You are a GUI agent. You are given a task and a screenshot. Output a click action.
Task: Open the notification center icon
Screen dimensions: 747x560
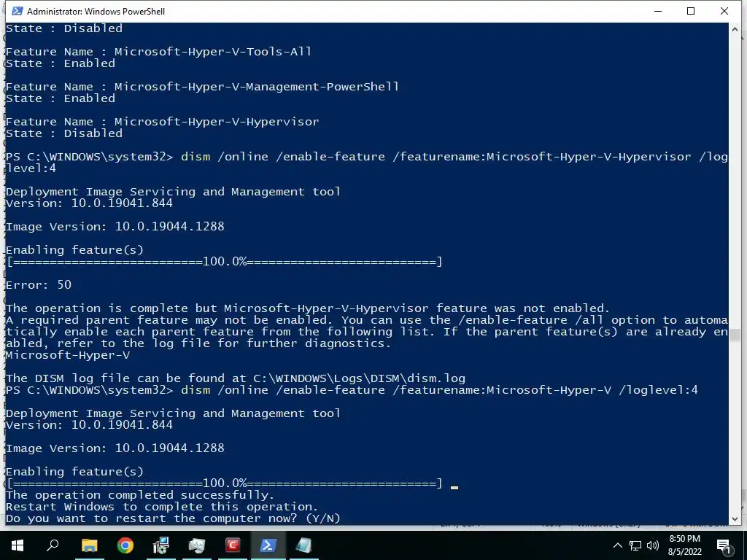click(x=724, y=545)
